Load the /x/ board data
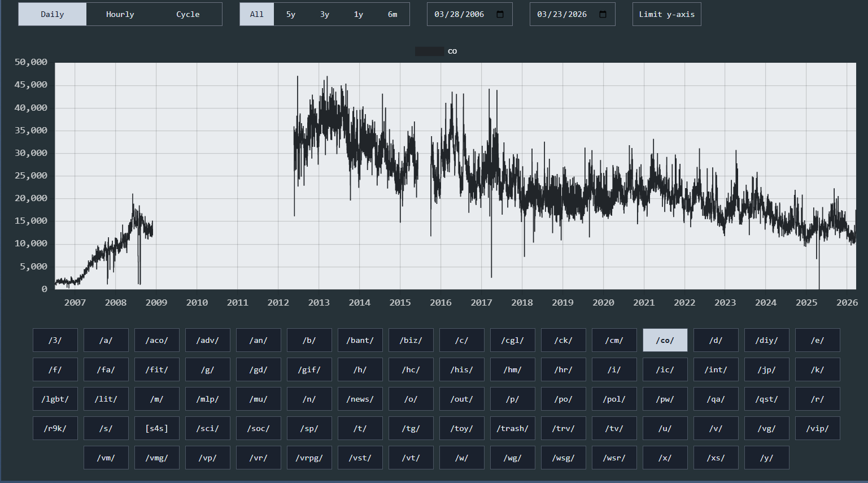Image resolution: width=868 pixels, height=483 pixels. pos(665,458)
